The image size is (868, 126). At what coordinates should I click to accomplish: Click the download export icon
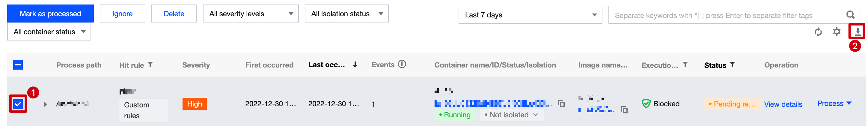coord(857,32)
